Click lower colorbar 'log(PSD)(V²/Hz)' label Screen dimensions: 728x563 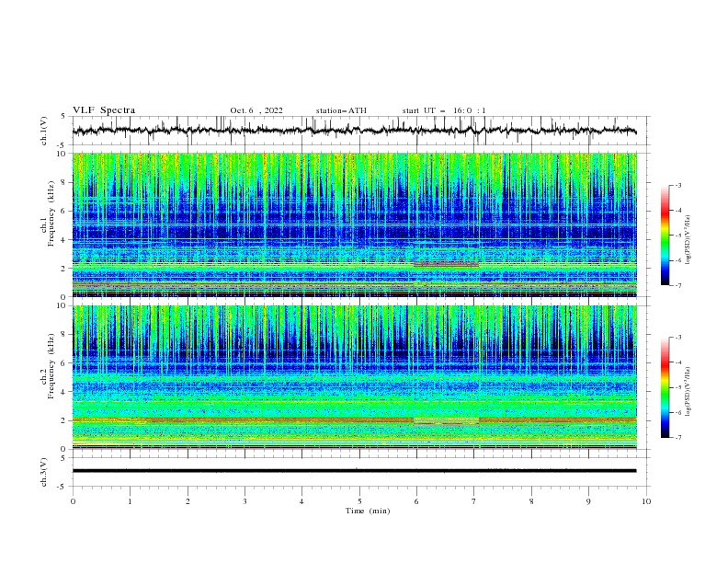coord(688,391)
